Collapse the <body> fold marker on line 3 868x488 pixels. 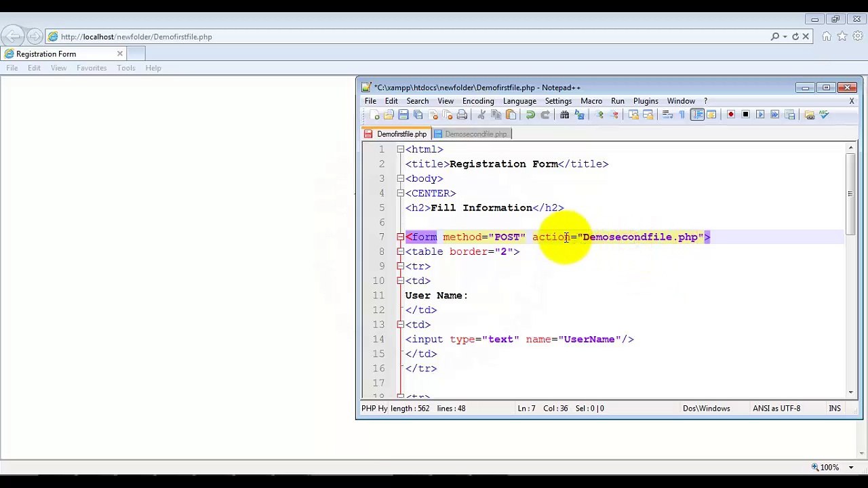click(x=400, y=178)
